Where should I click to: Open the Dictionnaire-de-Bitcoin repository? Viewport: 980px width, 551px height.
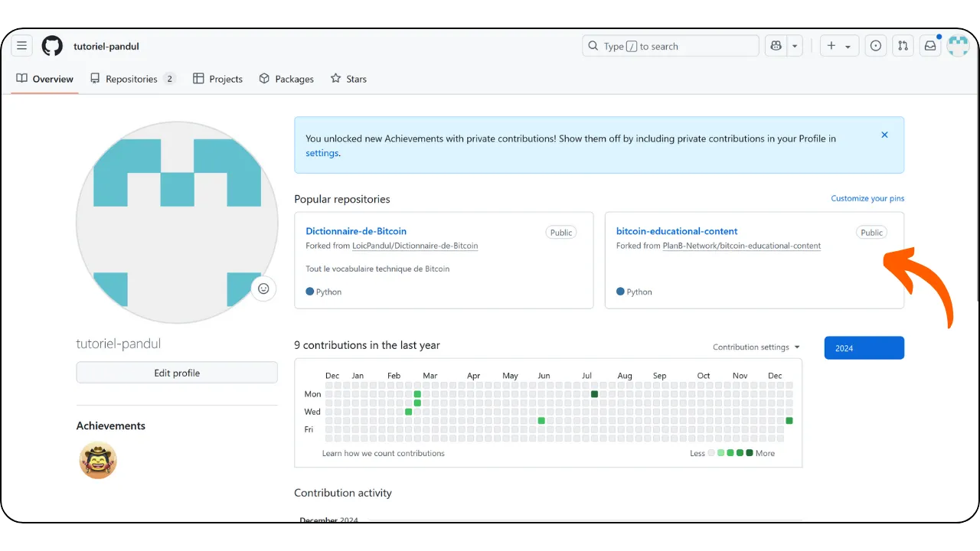(x=356, y=231)
